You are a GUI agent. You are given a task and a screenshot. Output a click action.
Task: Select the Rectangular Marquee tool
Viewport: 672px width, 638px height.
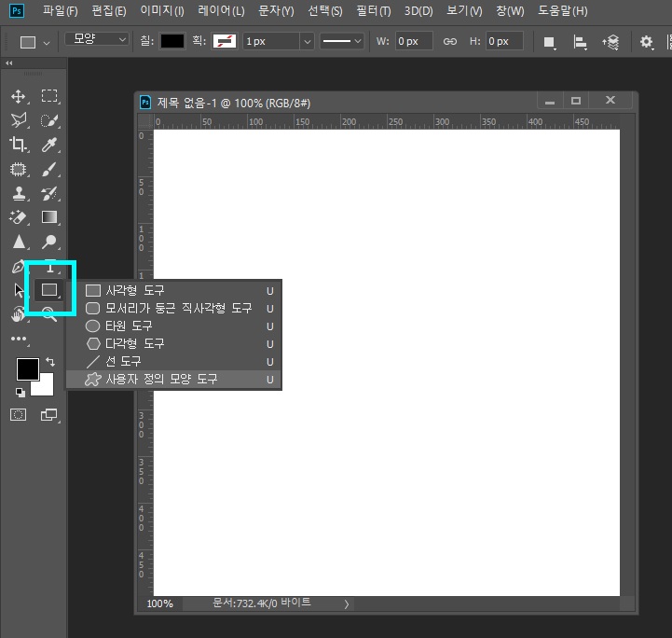(49, 96)
